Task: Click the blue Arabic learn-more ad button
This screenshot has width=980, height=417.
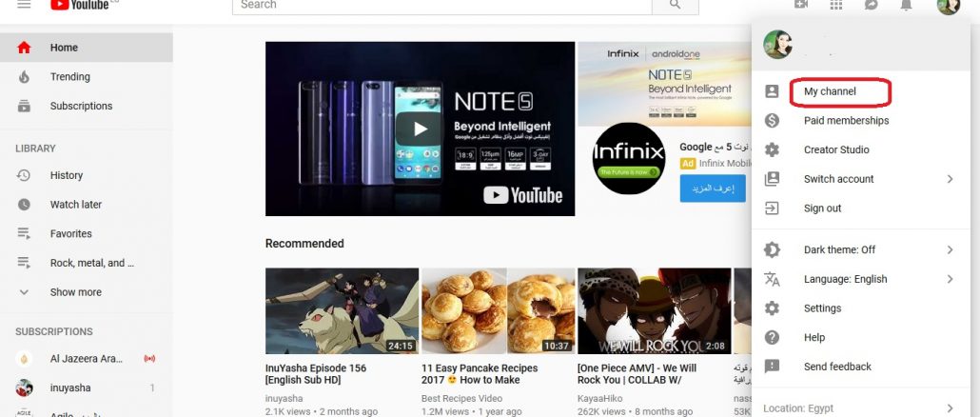Action: (x=713, y=189)
